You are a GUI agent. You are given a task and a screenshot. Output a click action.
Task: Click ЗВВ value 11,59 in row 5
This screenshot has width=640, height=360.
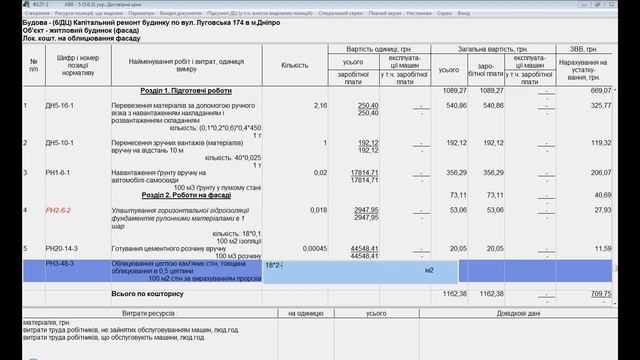point(603,248)
